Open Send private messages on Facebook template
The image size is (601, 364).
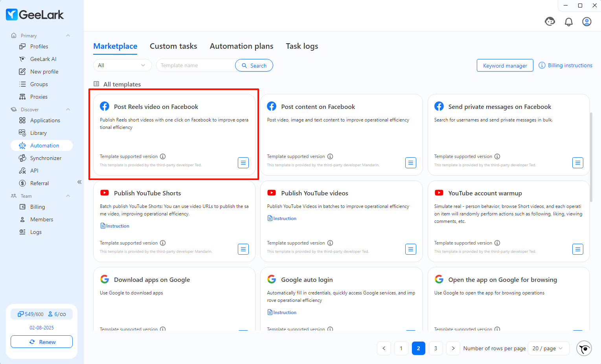tap(509, 135)
